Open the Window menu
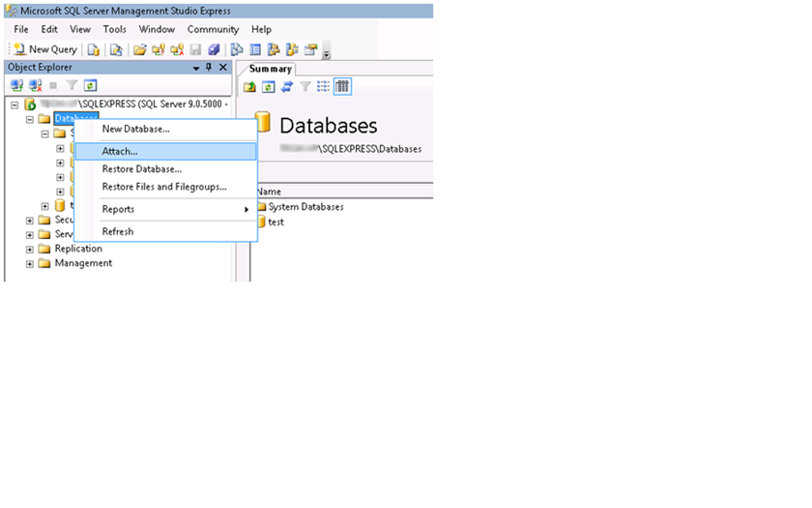The width and height of the screenshot is (812, 508). (157, 30)
